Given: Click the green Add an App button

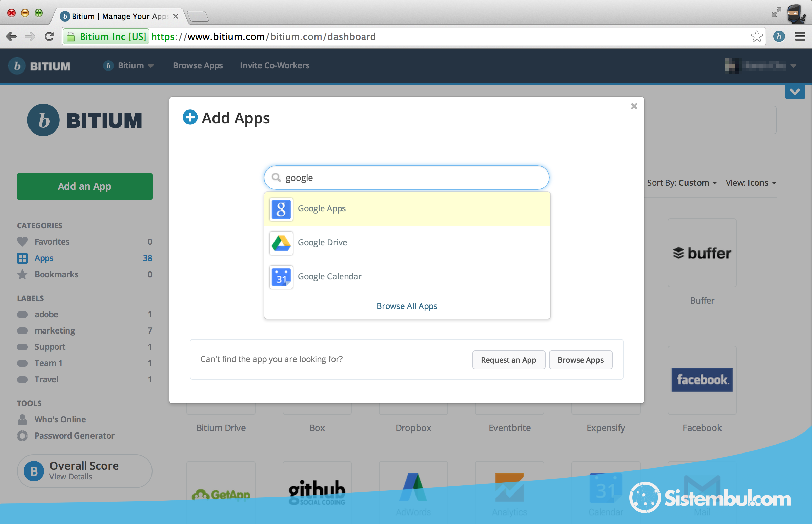Looking at the screenshot, I should coord(85,186).
